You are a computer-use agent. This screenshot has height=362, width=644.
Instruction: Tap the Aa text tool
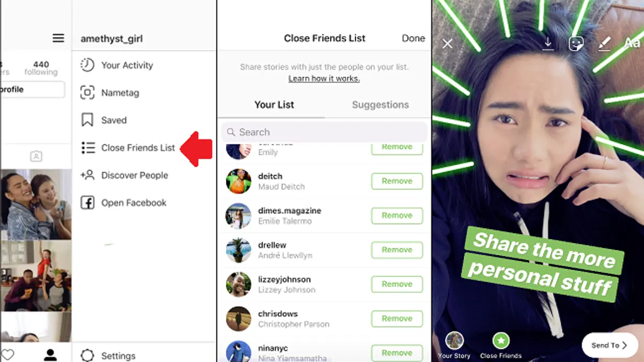click(632, 43)
